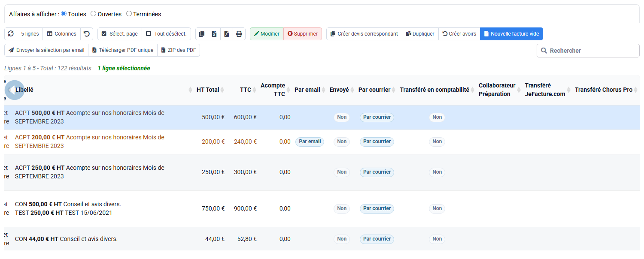
Task: Sort by Libellé column arrows
Action: pyautogui.click(x=191, y=90)
